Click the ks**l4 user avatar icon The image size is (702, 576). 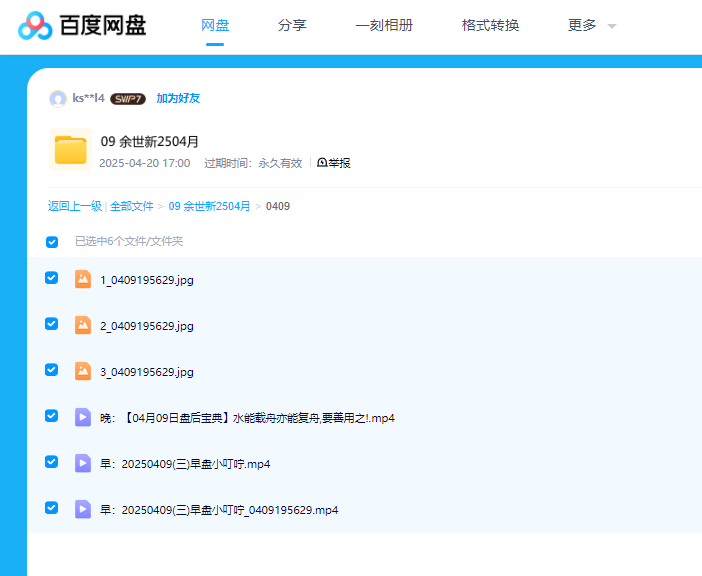pos(58,98)
